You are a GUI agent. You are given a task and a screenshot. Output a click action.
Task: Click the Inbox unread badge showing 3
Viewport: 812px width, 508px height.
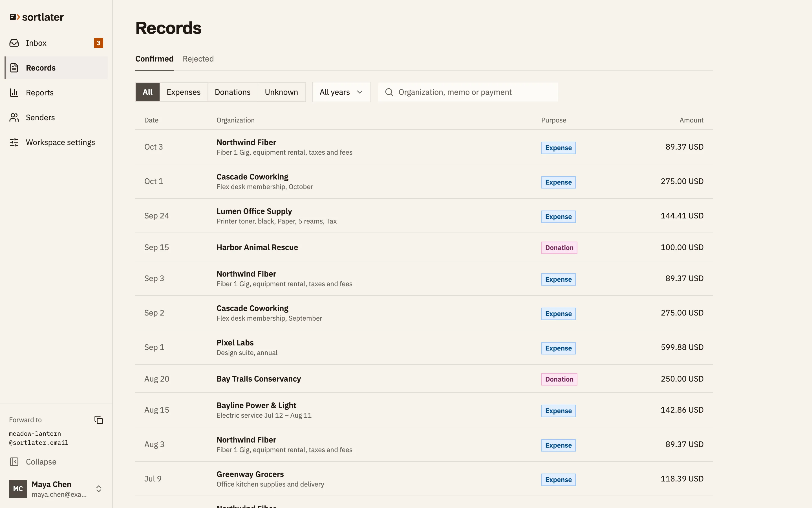98,43
